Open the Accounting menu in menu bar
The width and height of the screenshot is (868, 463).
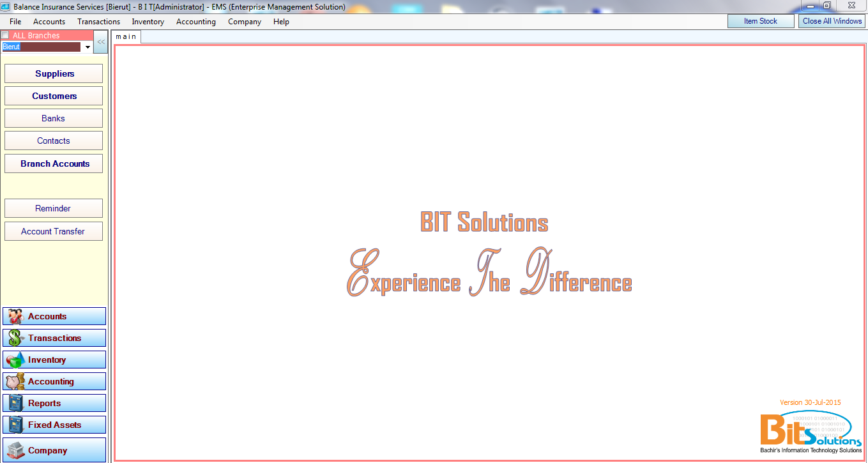point(196,22)
